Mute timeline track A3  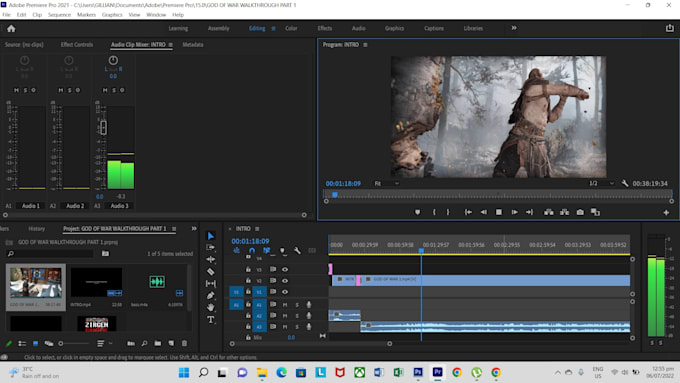285,327
